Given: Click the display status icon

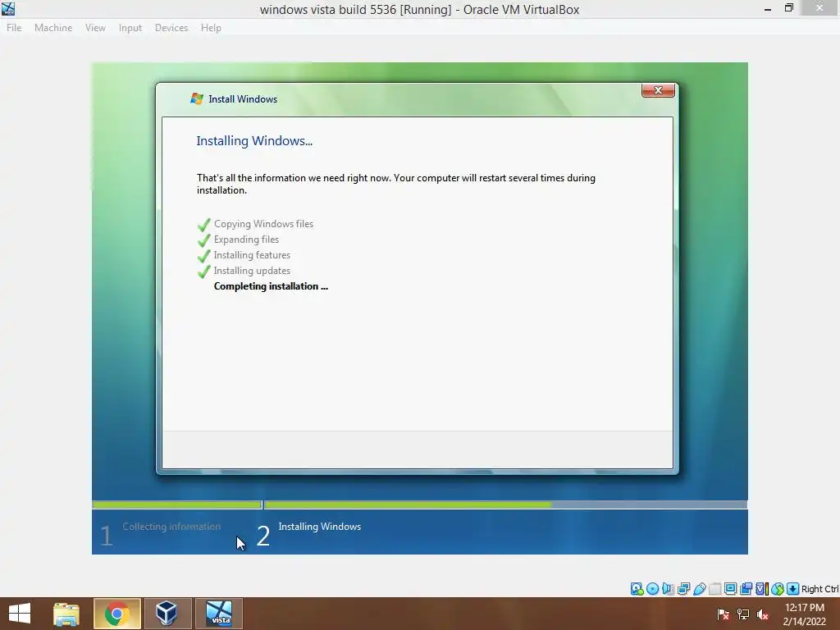Looking at the screenshot, I should pos(730,589).
